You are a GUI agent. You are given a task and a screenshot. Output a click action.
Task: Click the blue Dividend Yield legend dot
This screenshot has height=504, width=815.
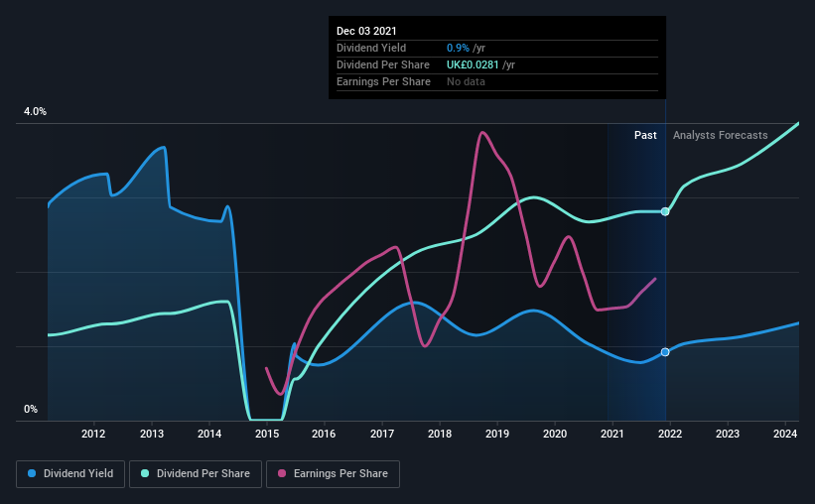[32, 473]
